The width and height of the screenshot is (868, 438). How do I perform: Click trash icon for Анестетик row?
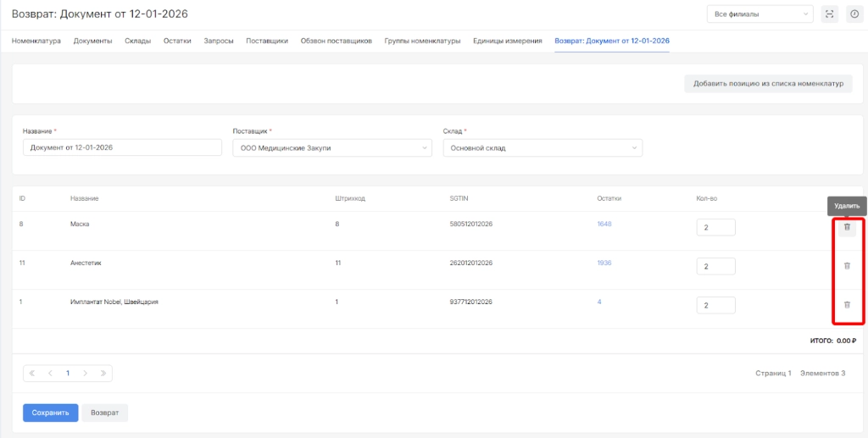coord(846,266)
